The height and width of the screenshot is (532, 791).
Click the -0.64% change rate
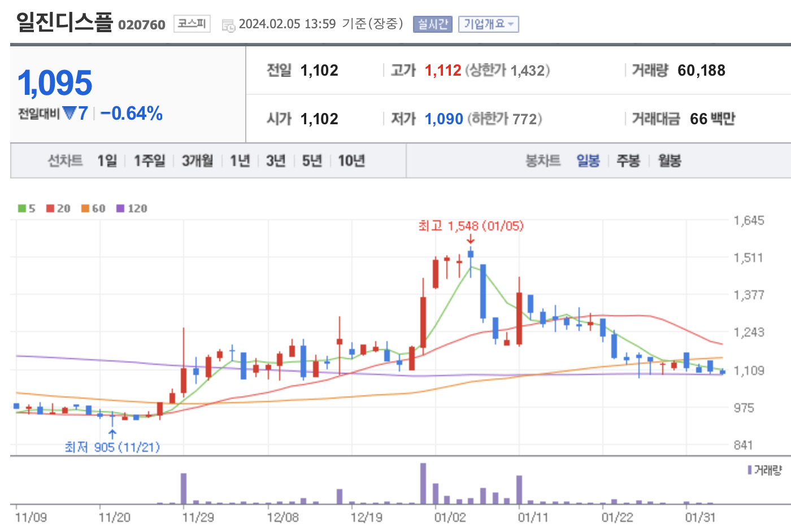pyautogui.click(x=132, y=114)
